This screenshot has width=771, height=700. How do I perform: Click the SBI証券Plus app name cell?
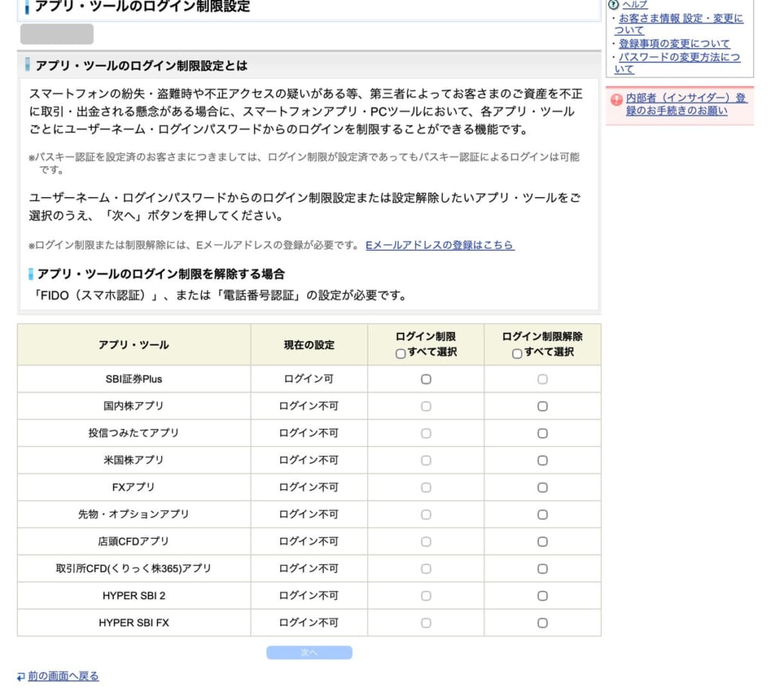(x=134, y=379)
